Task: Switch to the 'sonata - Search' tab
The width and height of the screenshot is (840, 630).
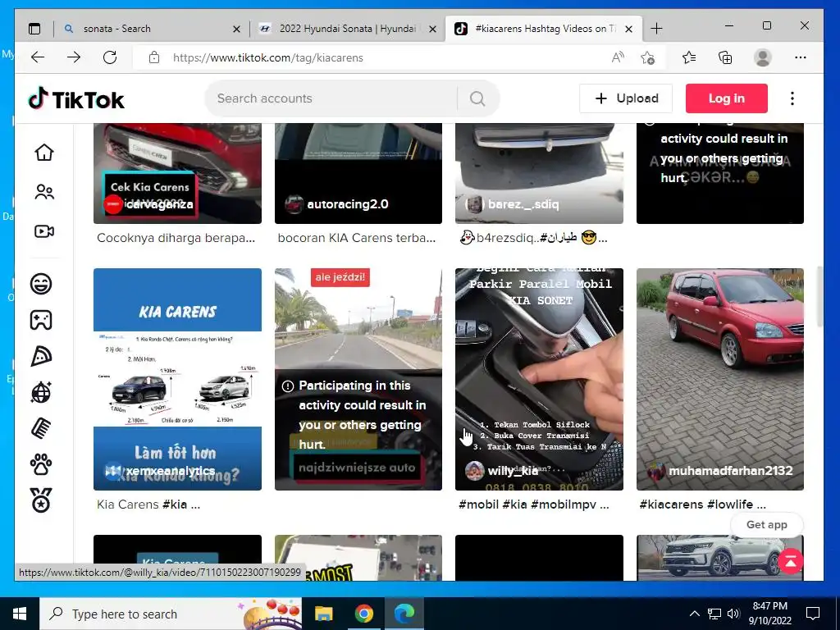Action: tap(152, 29)
